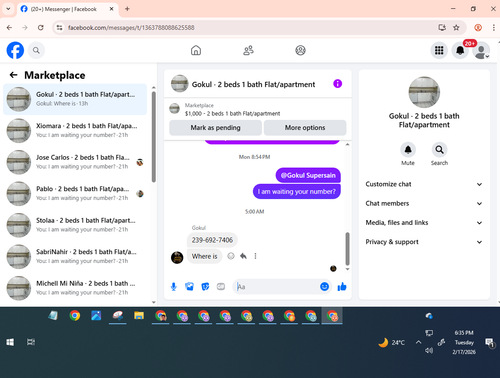Go back in browser history
Screen dimensions: 500x378
tap(9, 28)
